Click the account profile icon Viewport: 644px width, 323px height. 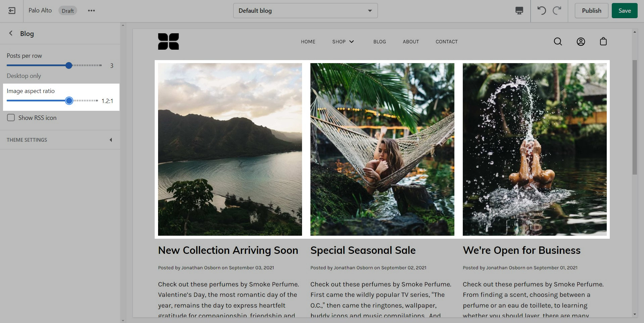(581, 42)
